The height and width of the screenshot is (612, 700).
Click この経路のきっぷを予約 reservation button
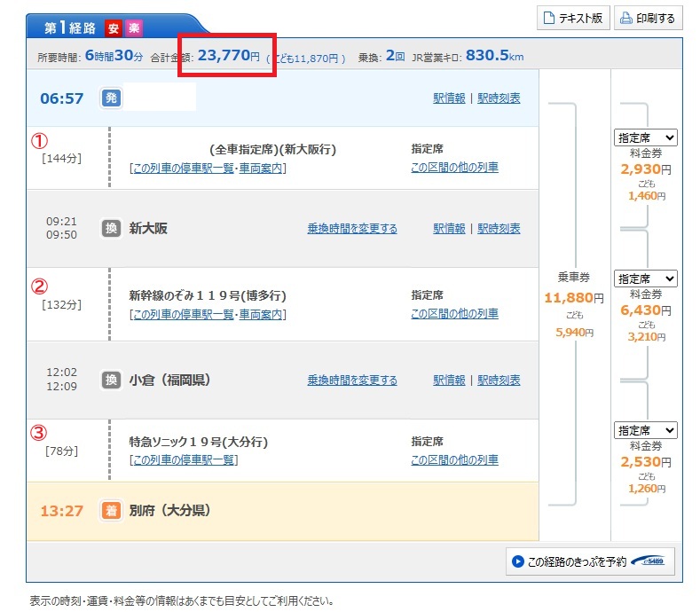tap(590, 561)
